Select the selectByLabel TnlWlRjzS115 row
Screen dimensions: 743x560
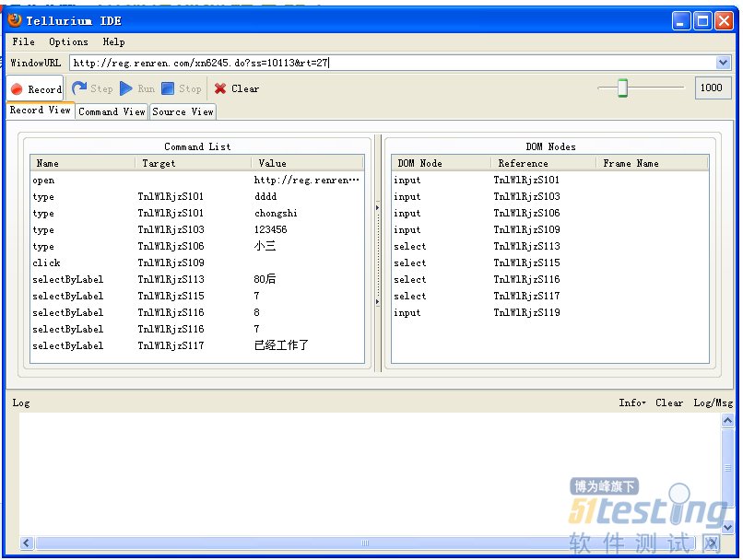(197, 296)
